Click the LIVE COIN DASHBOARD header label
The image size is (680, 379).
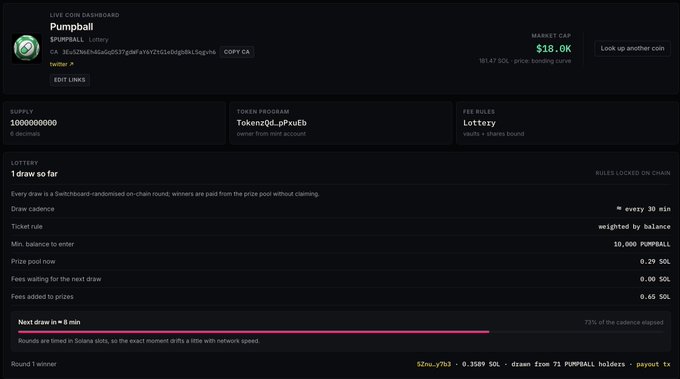(85, 15)
